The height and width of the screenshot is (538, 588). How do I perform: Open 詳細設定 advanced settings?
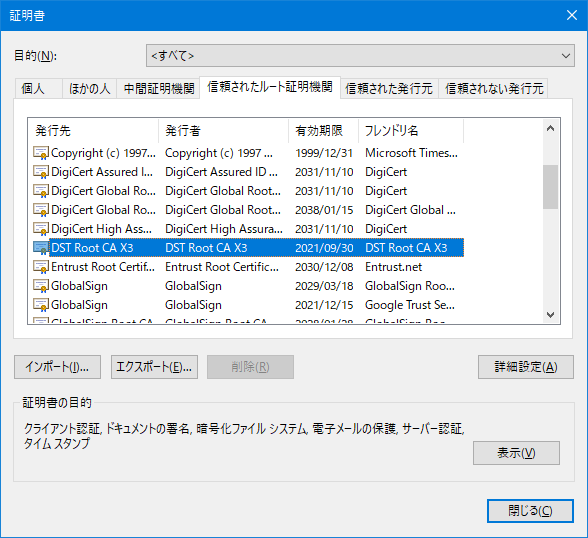pyautogui.click(x=526, y=367)
